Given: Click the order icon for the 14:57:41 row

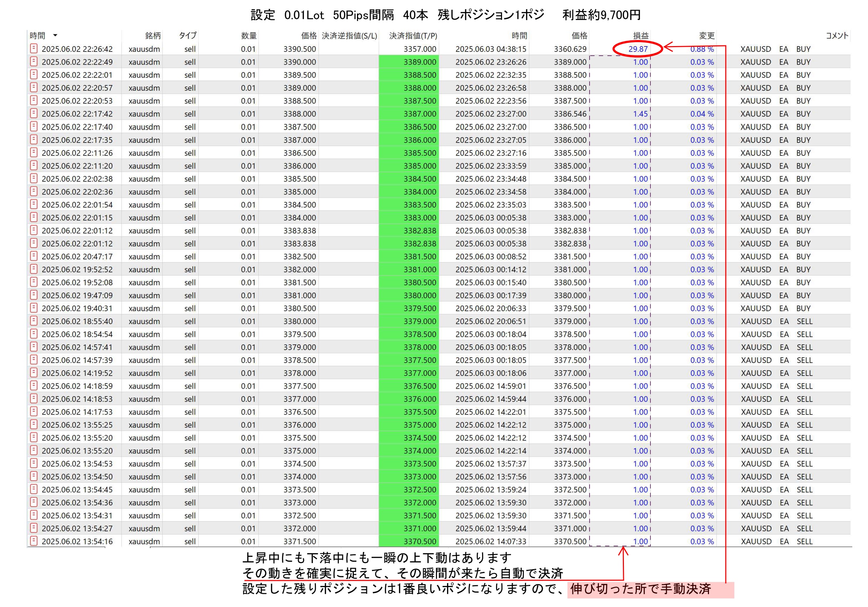Looking at the screenshot, I should point(34,347).
